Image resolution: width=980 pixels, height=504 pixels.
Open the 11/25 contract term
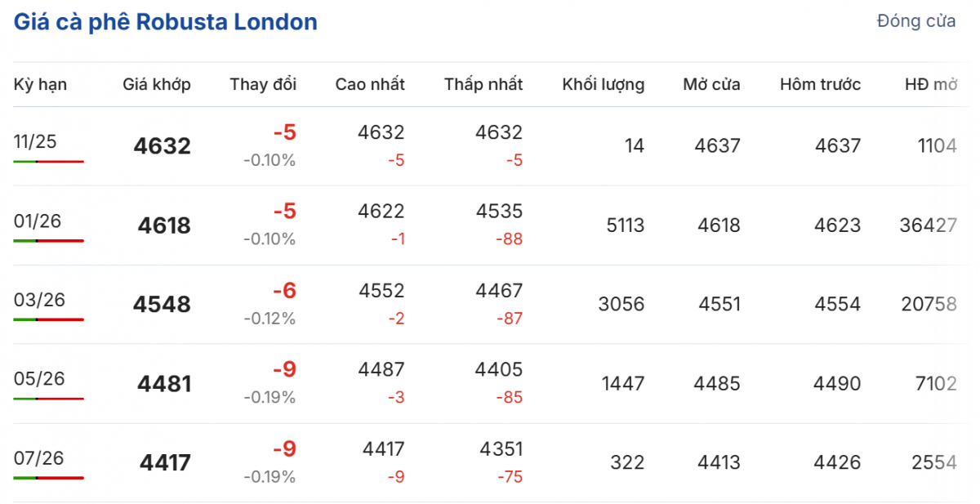coord(35,141)
